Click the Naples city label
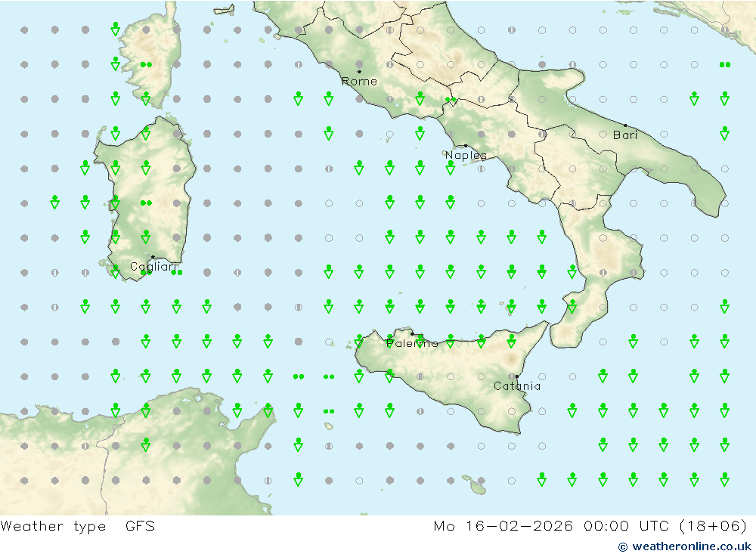The width and height of the screenshot is (756, 554). (x=466, y=155)
